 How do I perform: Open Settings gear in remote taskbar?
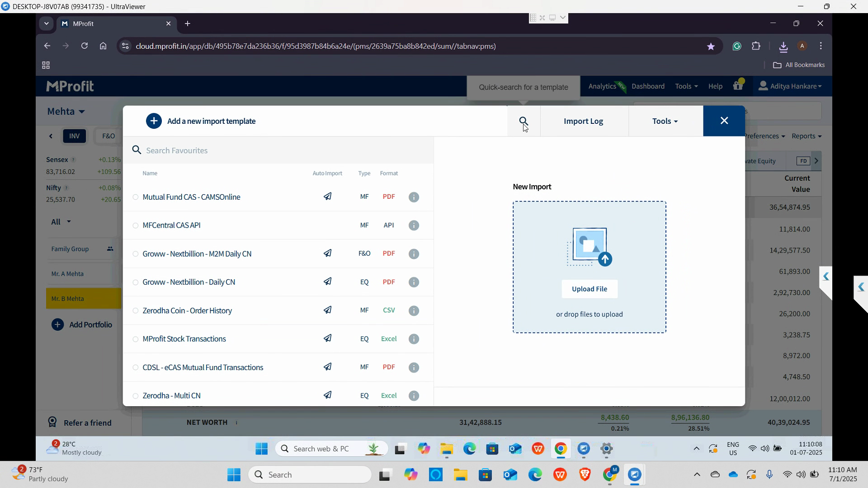pos(606,449)
